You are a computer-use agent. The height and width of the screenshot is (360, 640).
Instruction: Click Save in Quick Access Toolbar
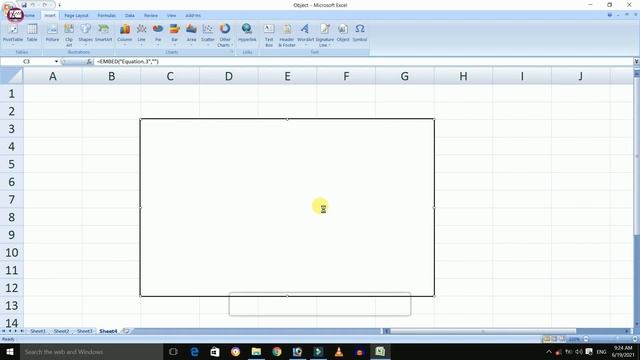24,5
